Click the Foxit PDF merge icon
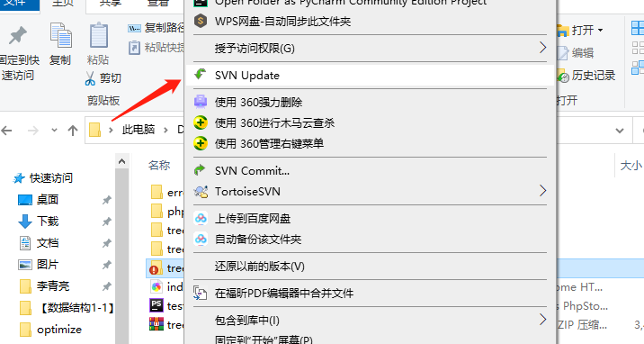Viewport: 644px width, 344px height. [x=201, y=293]
